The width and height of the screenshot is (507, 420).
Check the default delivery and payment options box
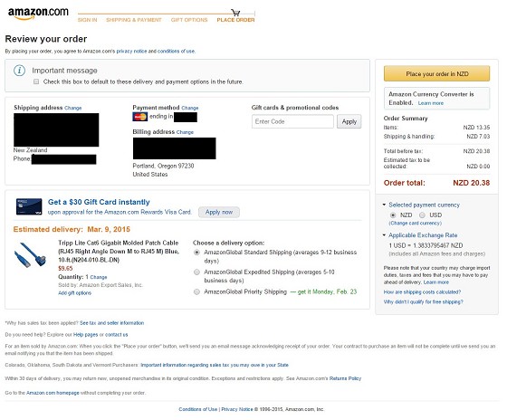pos(36,81)
